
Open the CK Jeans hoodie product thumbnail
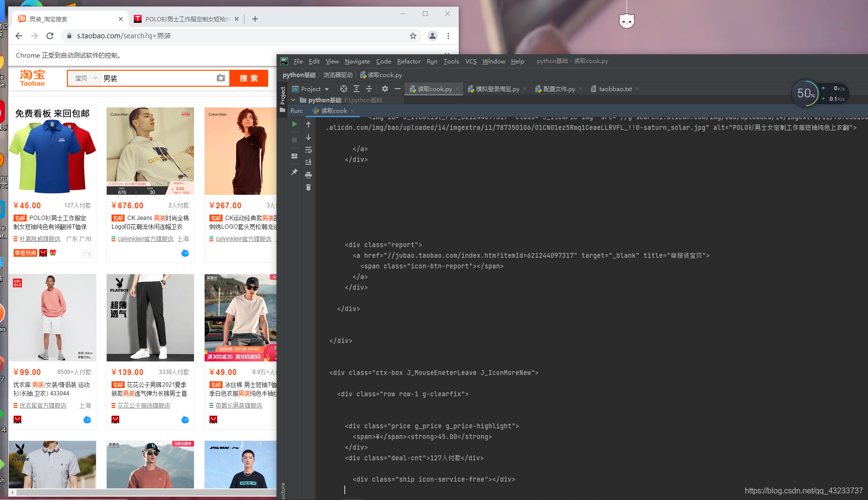150,151
